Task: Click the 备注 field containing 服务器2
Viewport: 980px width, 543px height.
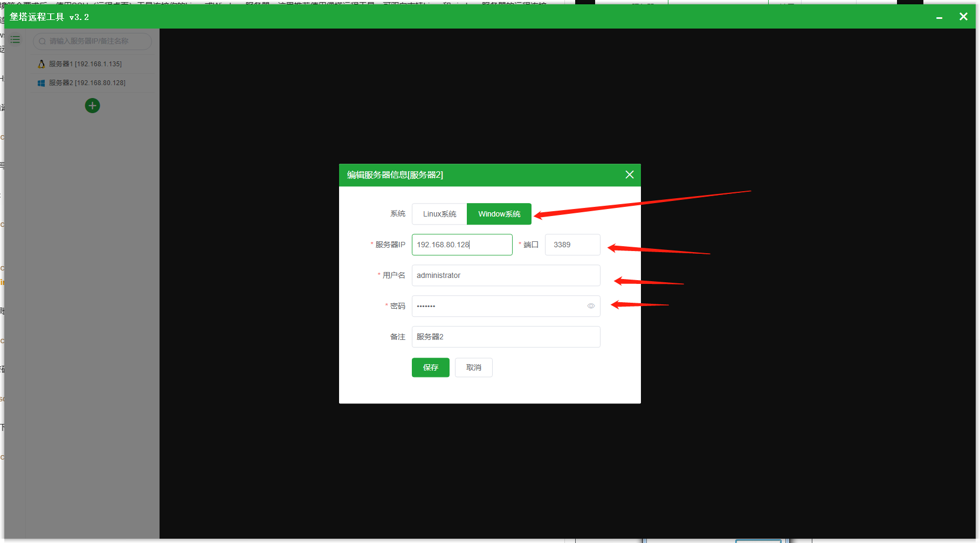Action: (506, 337)
